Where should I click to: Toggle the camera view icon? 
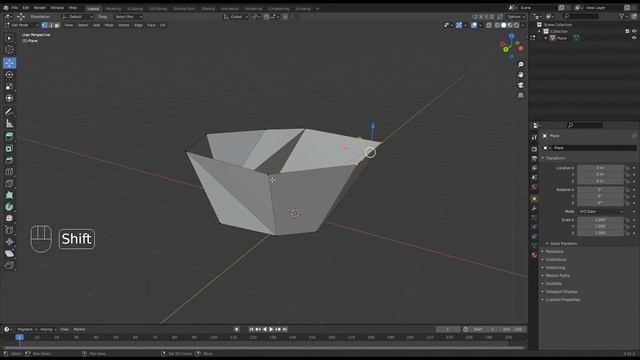coord(520,85)
